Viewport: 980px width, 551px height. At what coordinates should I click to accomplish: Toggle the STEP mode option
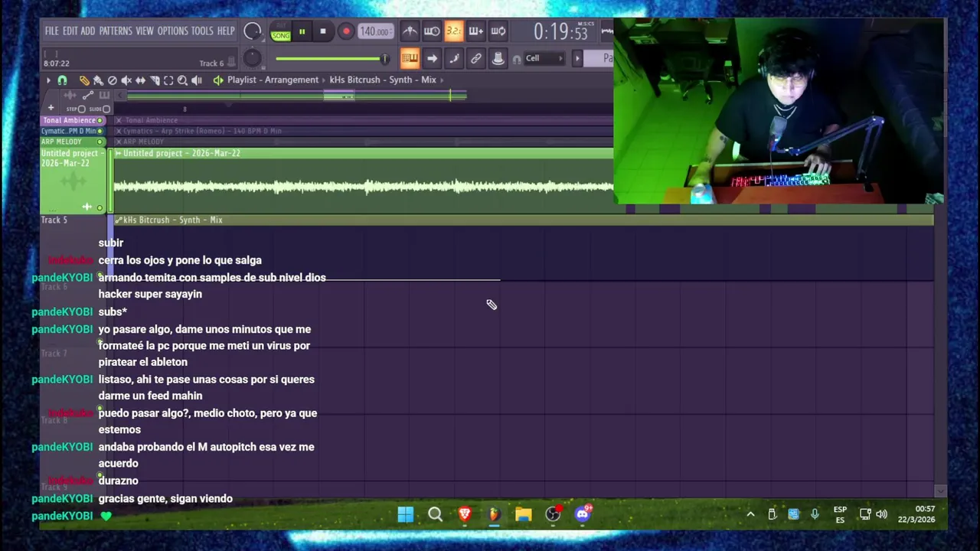[76, 109]
